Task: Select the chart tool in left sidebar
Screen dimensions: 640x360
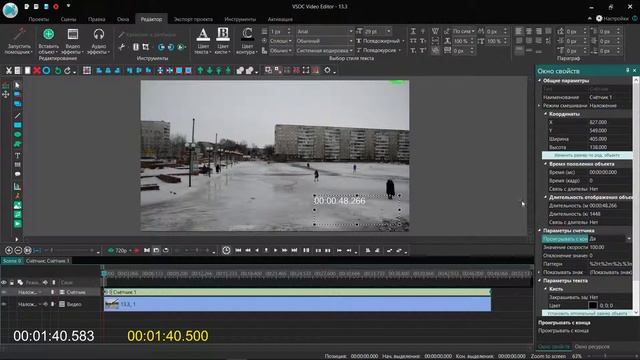Action: 17,187
